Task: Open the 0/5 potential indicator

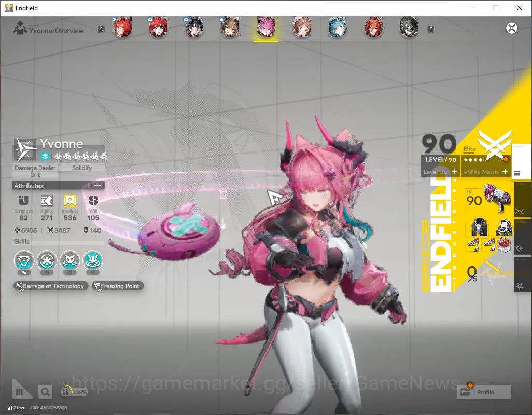Action: point(472,273)
